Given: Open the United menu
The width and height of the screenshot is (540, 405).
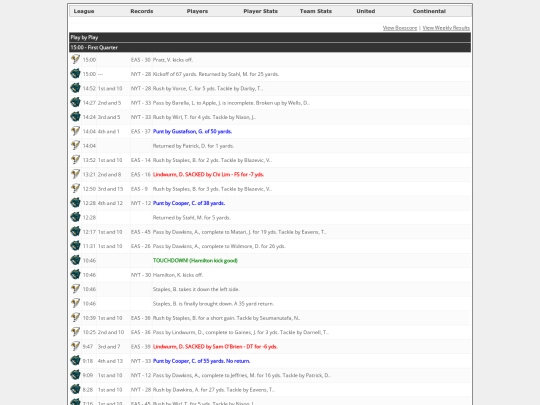Looking at the screenshot, I should pos(366,11).
